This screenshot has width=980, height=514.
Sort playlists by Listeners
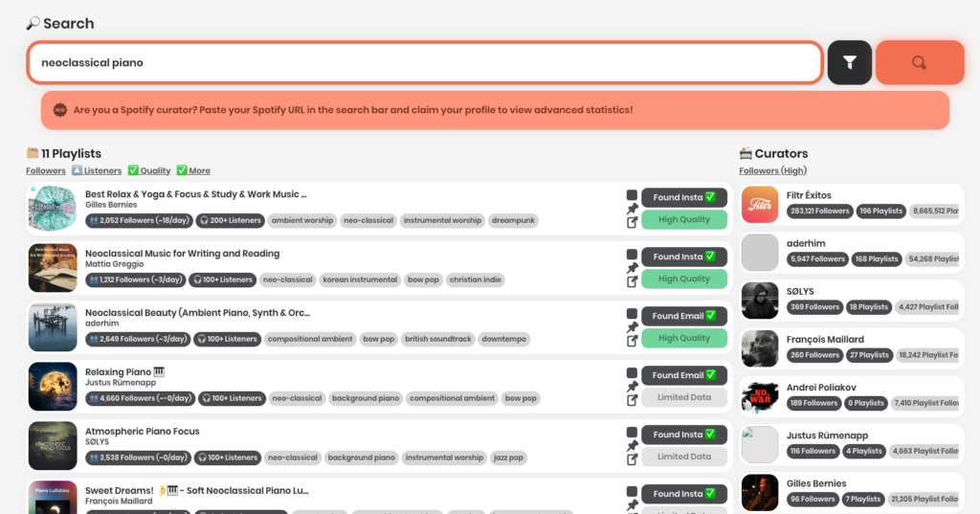coord(97,170)
